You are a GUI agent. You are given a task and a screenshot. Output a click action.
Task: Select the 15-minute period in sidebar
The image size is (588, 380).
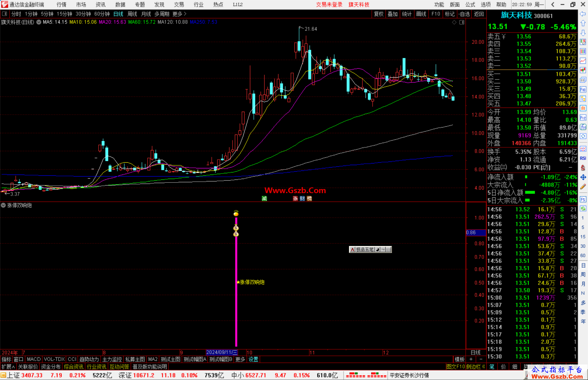pos(583,237)
